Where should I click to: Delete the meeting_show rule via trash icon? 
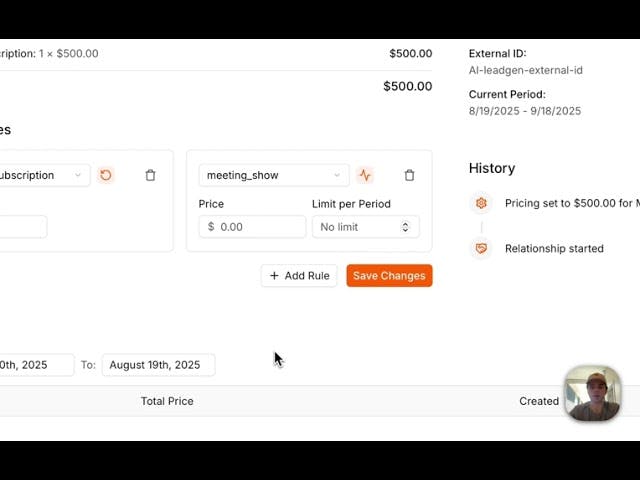(409, 175)
